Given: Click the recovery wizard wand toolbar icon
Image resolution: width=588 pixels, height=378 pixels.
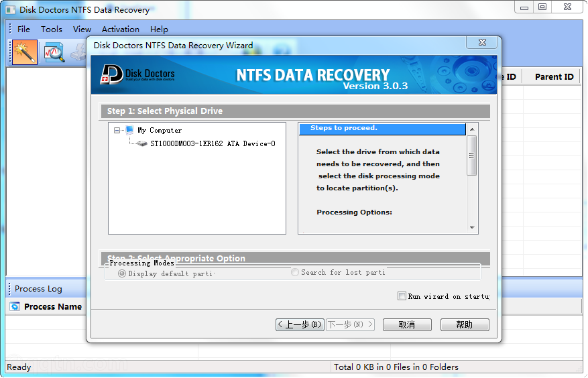Looking at the screenshot, I should point(25,52).
